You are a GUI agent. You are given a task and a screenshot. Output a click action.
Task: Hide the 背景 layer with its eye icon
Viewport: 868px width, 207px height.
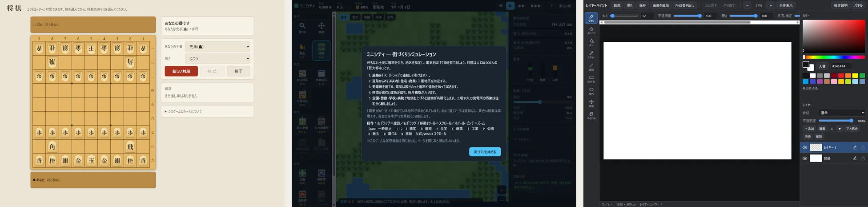point(804,158)
